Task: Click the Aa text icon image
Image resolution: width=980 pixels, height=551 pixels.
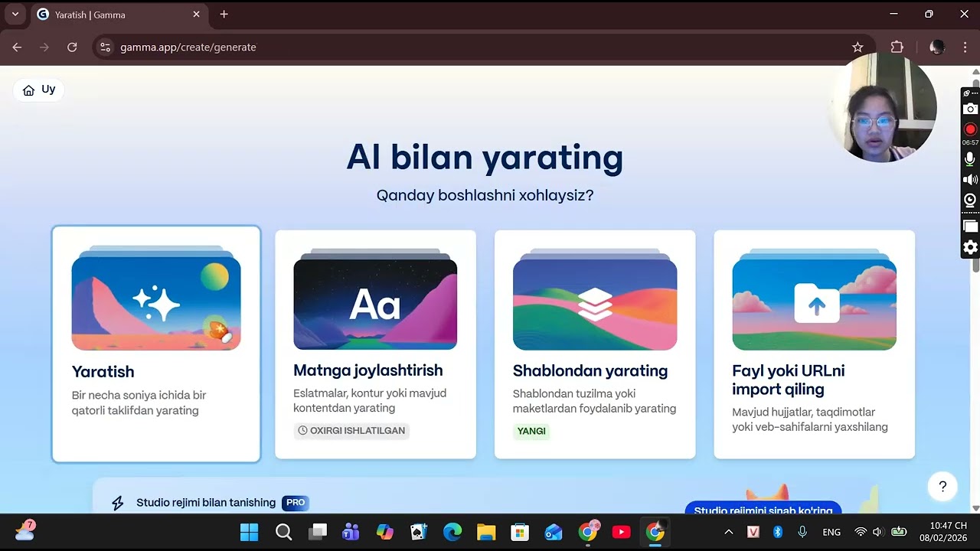Action: pyautogui.click(x=375, y=305)
